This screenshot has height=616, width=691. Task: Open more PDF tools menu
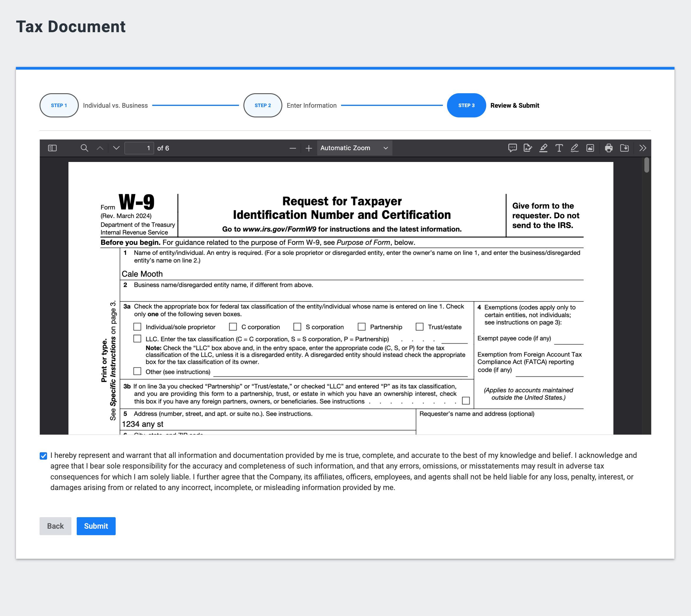pyautogui.click(x=643, y=148)
